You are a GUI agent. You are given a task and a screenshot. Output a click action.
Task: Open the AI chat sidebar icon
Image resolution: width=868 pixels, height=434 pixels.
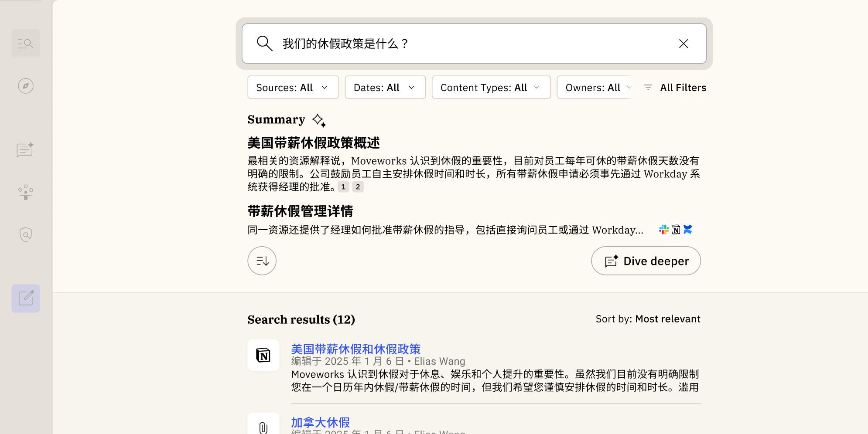click(25, 149)
